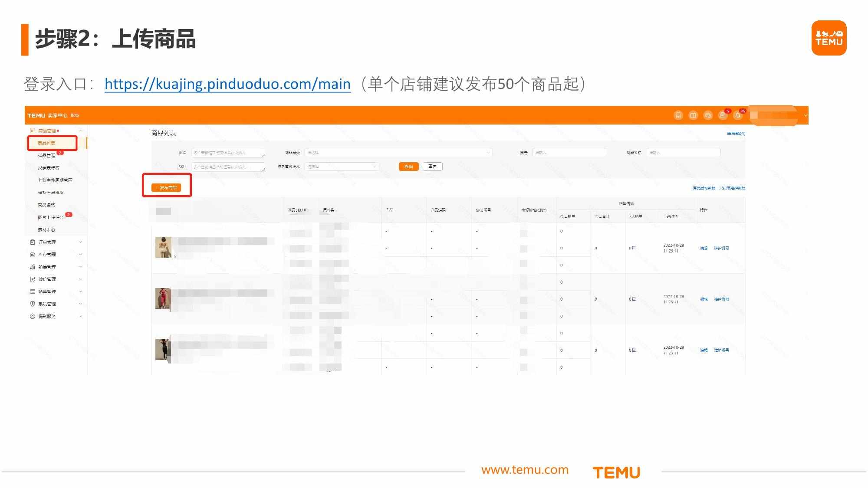Open 商品咨询 in the sidebar
The height and width of the screenshot is (488, 868).
46,205
